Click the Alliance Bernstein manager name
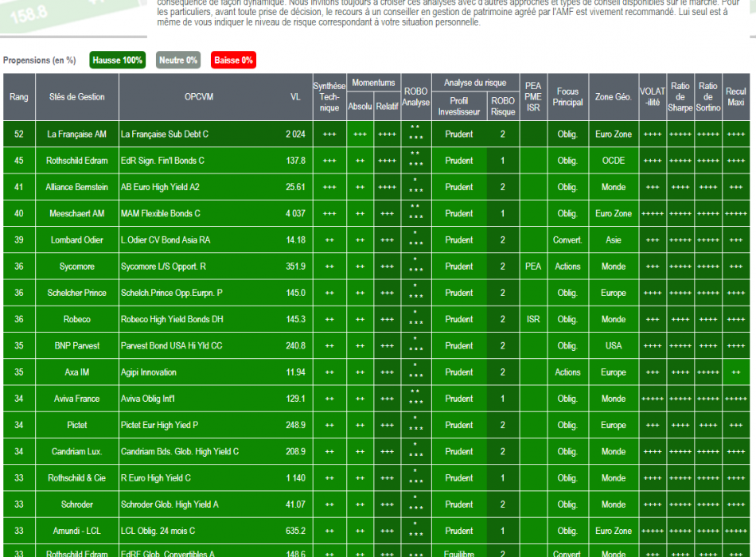The width and height of the screenshot is (756, 557). [76, 187]
